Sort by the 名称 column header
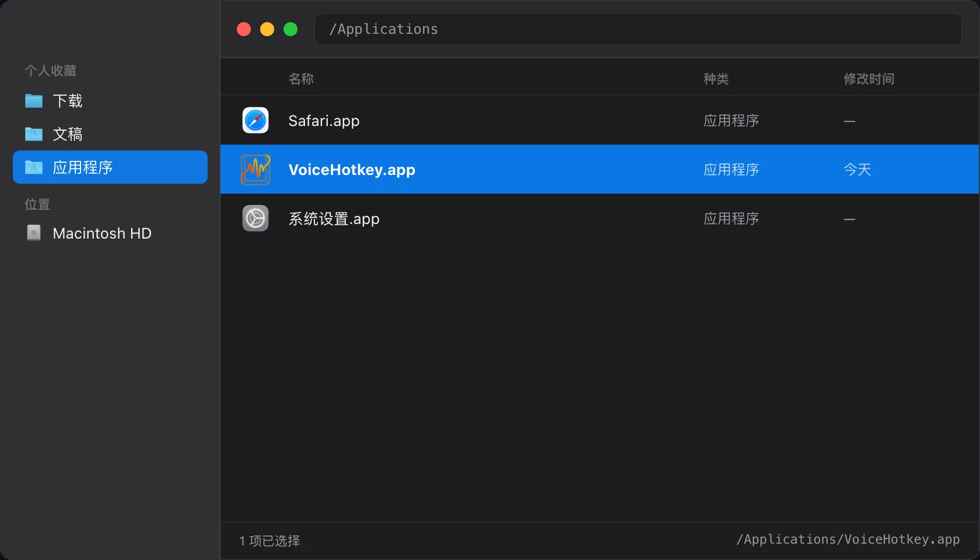 coord(301,79)
